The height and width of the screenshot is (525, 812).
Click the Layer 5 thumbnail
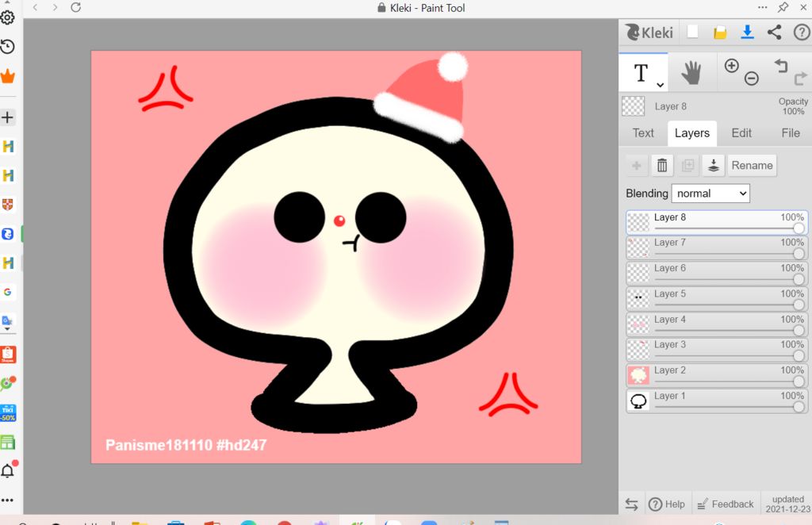(638, 299)
